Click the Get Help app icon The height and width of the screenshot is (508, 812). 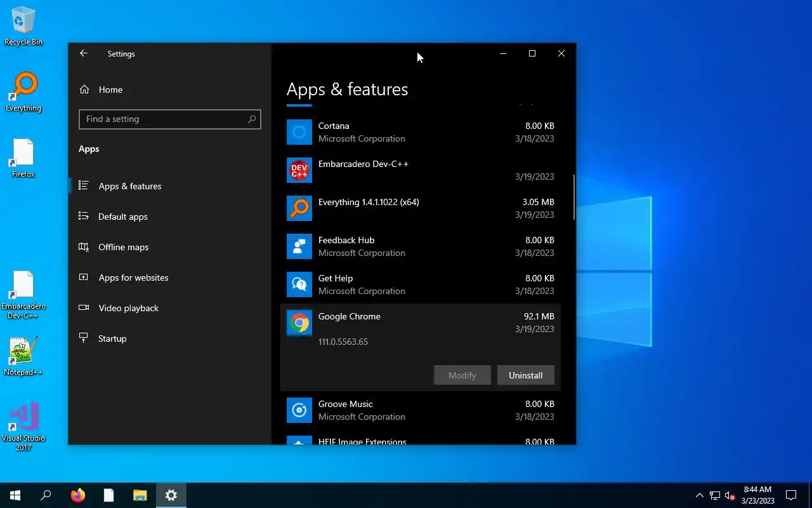(299, 284)
